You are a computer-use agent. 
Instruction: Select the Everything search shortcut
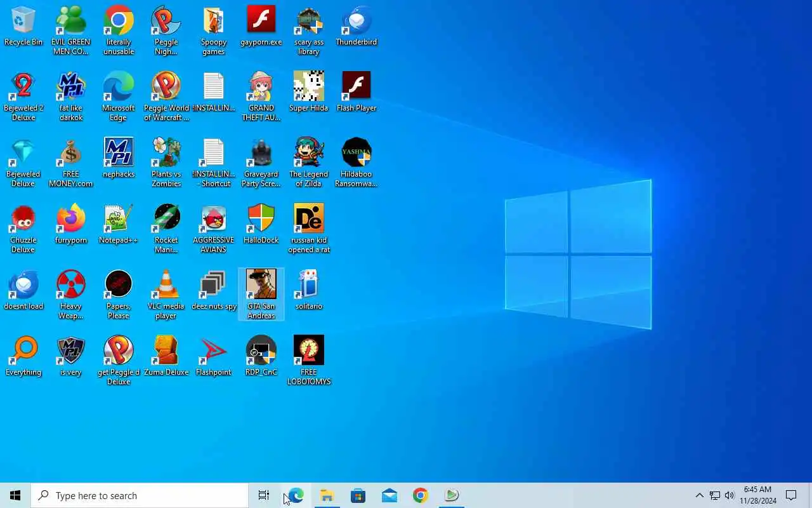23,357
